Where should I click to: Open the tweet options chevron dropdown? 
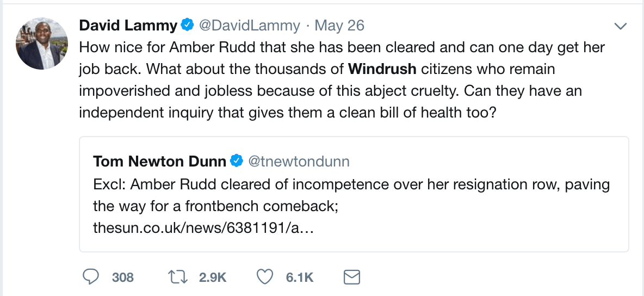(620, 26)
